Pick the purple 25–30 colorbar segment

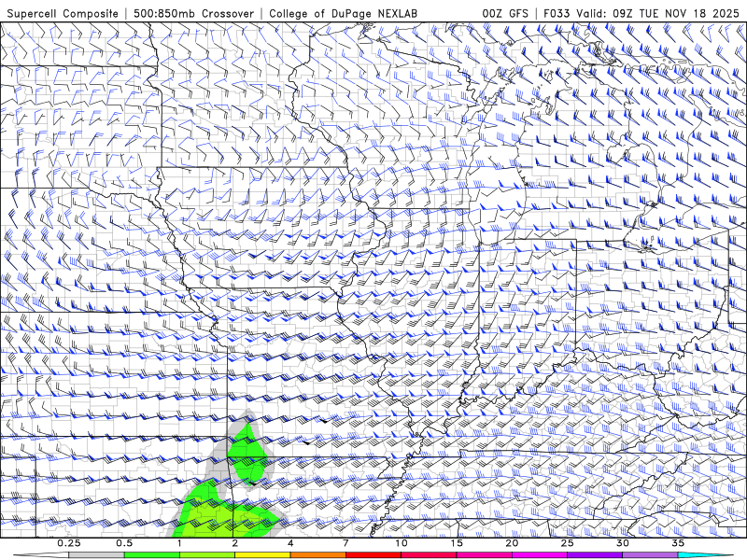point(595,555)
